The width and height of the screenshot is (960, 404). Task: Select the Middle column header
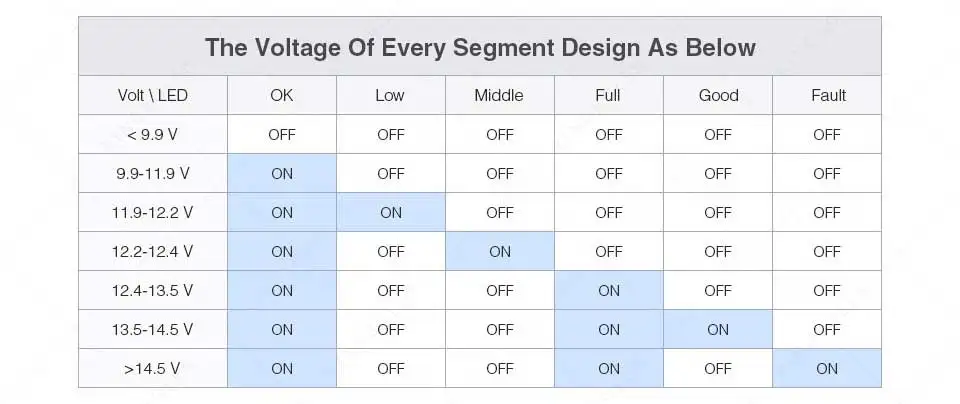pyautogui.click(x=500, y=95)
